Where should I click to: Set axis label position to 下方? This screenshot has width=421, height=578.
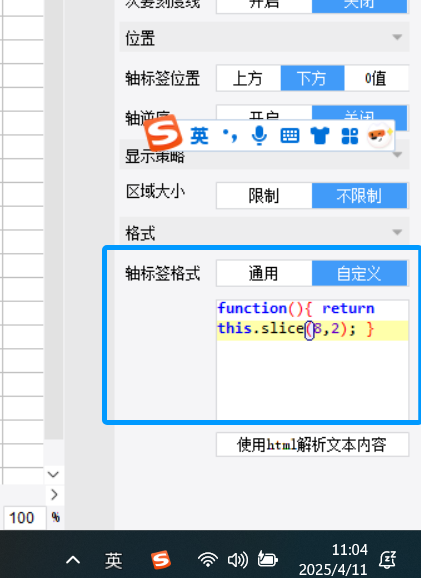[312, 78]
